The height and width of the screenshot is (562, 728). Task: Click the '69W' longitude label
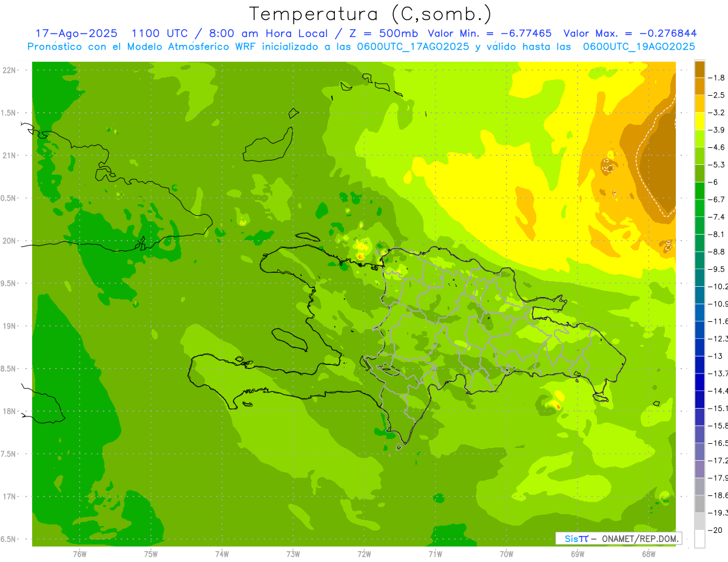(578, 553)
